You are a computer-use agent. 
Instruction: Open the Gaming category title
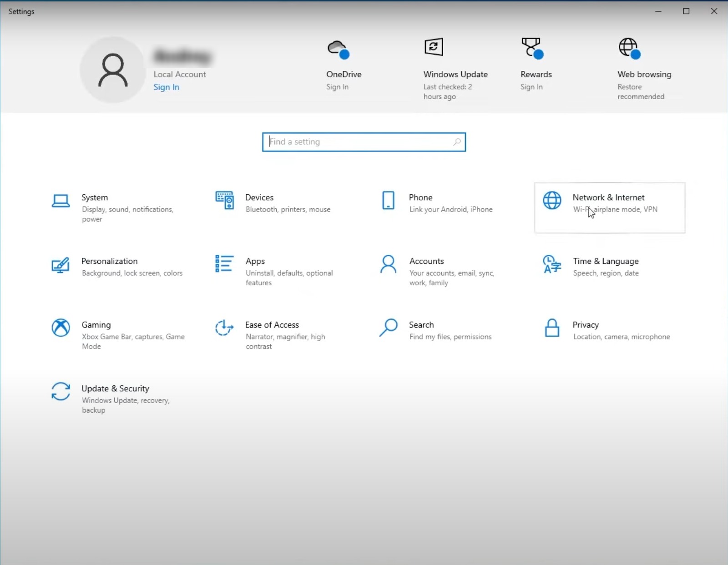[x=96, y=325]
